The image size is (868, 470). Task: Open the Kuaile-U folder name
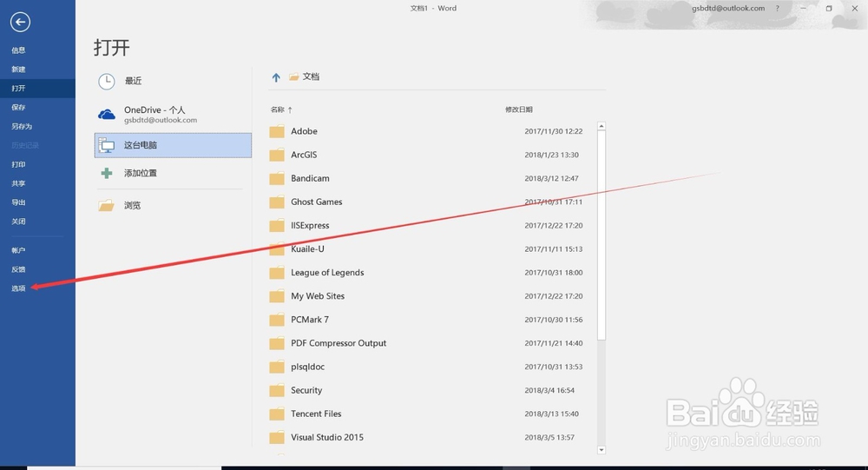point(308,248)
